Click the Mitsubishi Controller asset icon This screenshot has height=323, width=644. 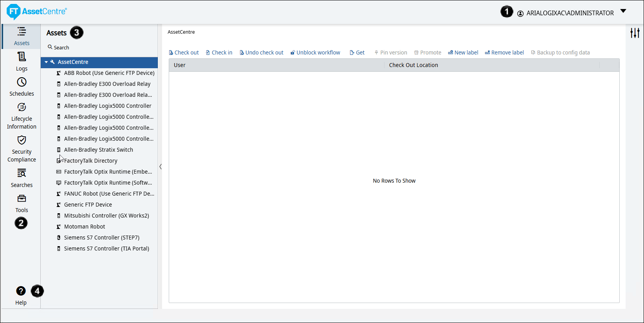[59, 216]
